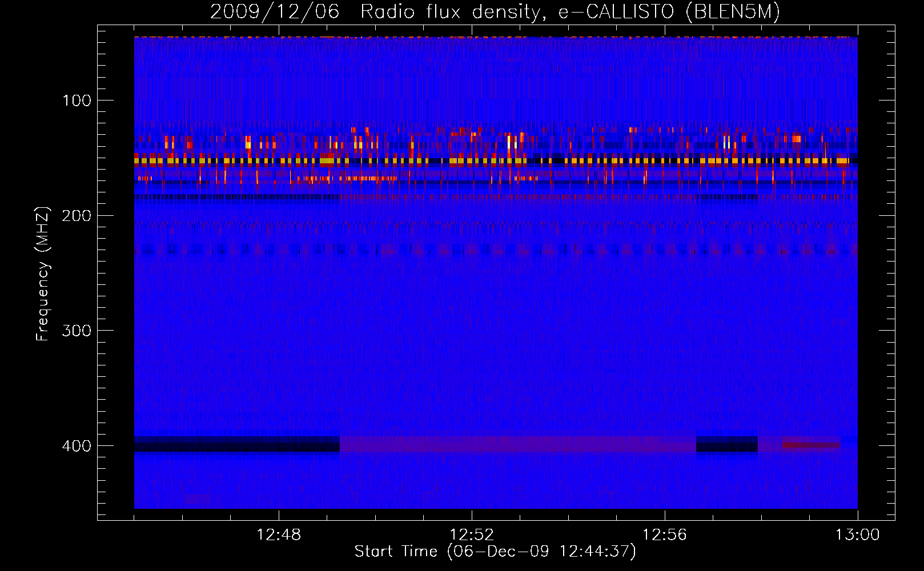Click the 300 frequency tick label
The image size is (924, 571).
pos(77,331)
